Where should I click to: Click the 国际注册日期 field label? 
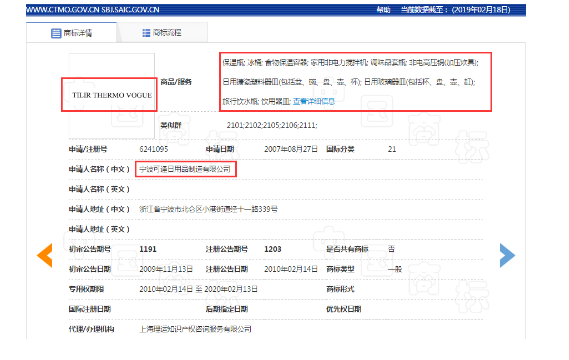click(90, 309)
